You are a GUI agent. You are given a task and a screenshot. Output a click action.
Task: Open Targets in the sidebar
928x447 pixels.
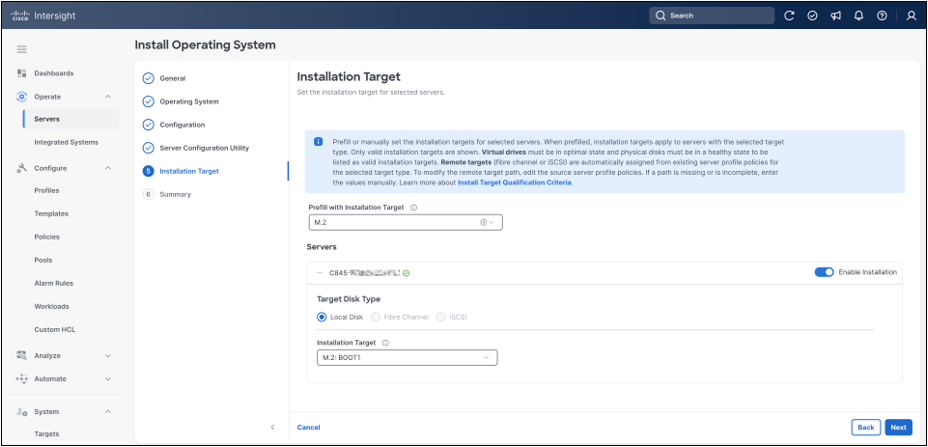(x=47, y=434)
